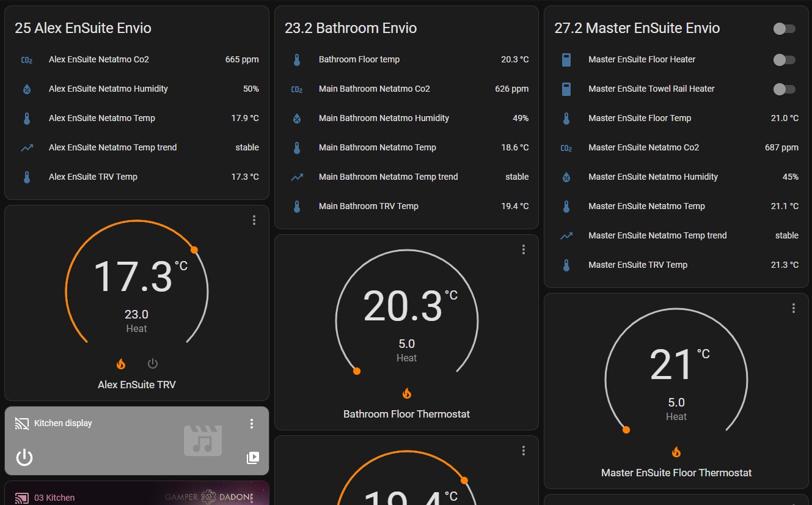Click Master EnSuite Floor Temp 21.0 °C value

pos(785,119)
